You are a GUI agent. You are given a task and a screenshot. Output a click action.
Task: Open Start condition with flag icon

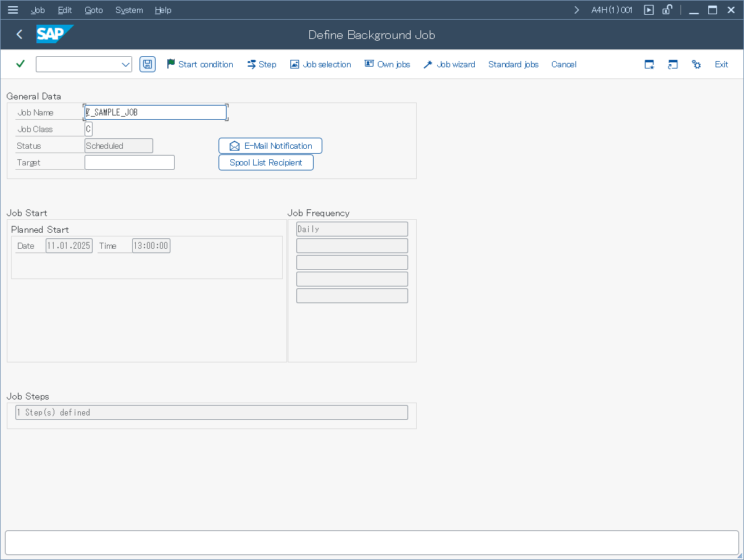[x=200, y=64]
